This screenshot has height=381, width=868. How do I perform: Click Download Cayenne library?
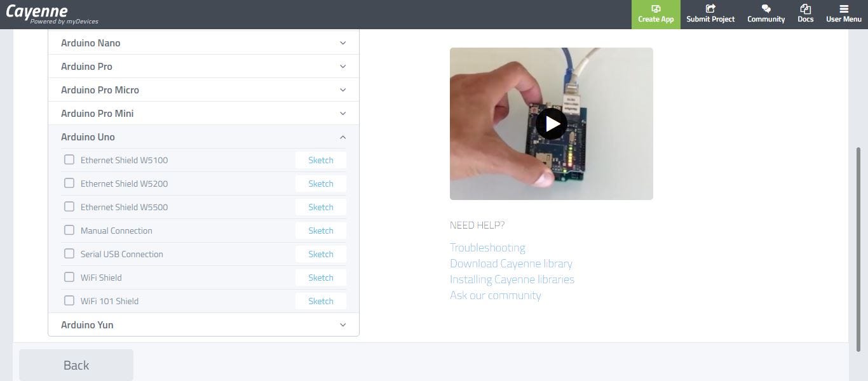click(511, 263)
